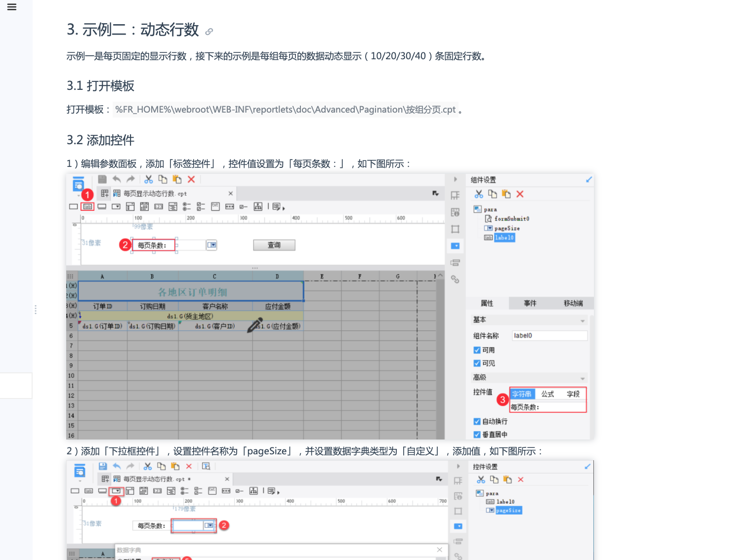Toggle the 可见 checkbox
Viewport: 754px width, 560px height.
click(x=477, y=363)
